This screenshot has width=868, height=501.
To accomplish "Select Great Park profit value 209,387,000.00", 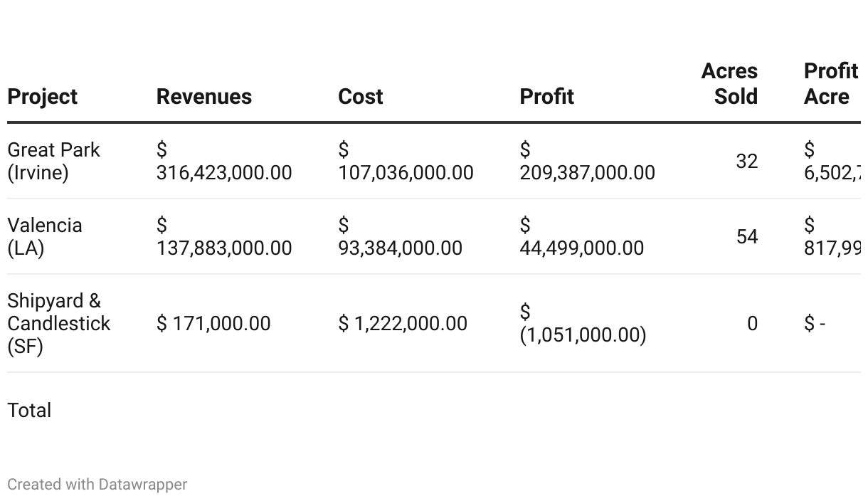I will (587, 162).
